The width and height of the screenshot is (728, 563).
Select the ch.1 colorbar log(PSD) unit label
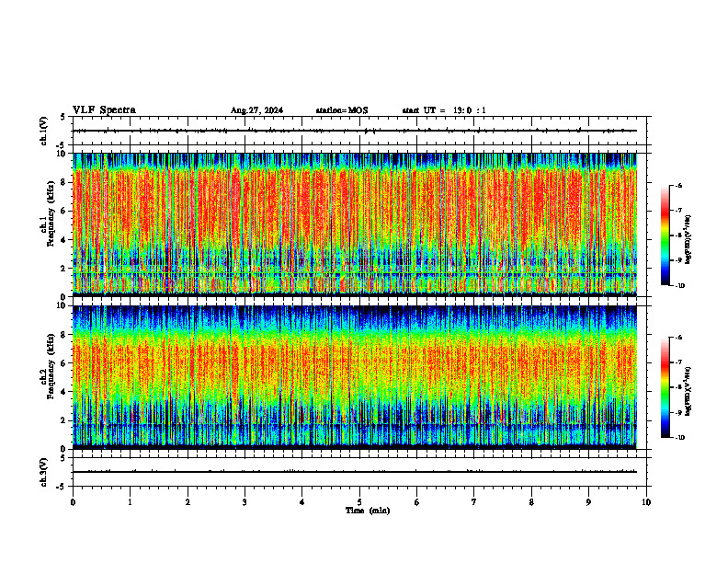[688, 239]
